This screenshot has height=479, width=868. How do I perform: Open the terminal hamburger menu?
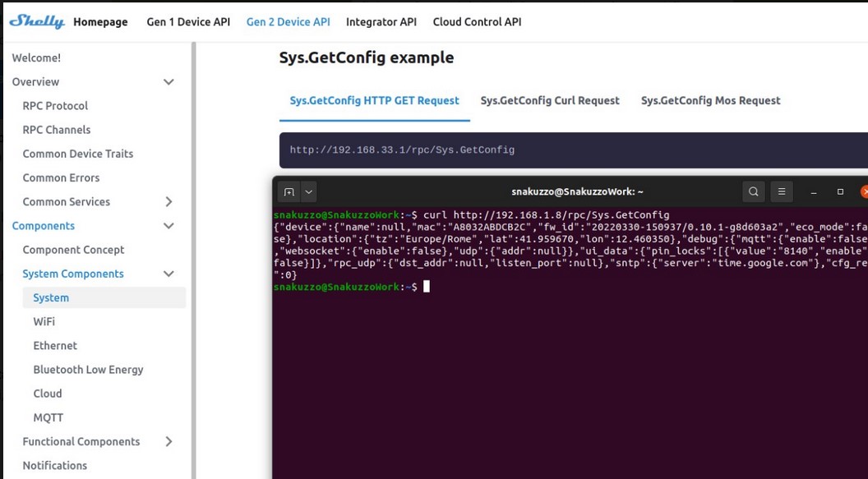pyautogui.click(x=782, y=191)
